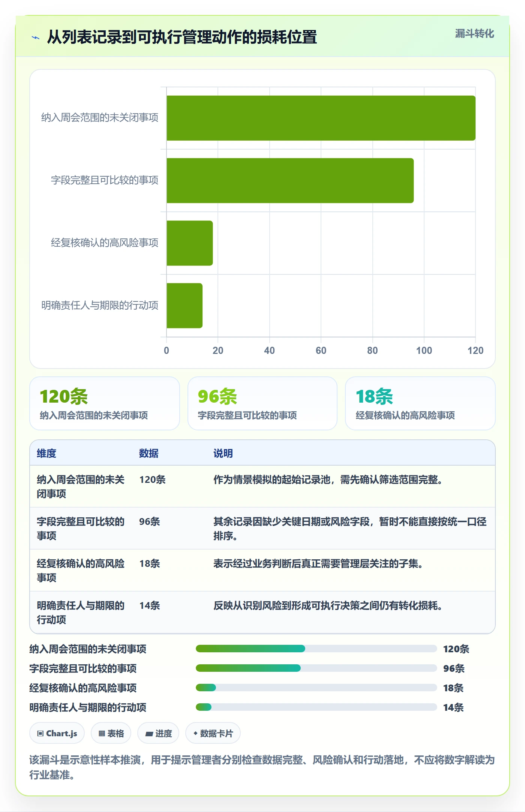
Task: Click the chart bar for 纳入周会范围的未关闭事项
Action: click(x=321, y=118)
